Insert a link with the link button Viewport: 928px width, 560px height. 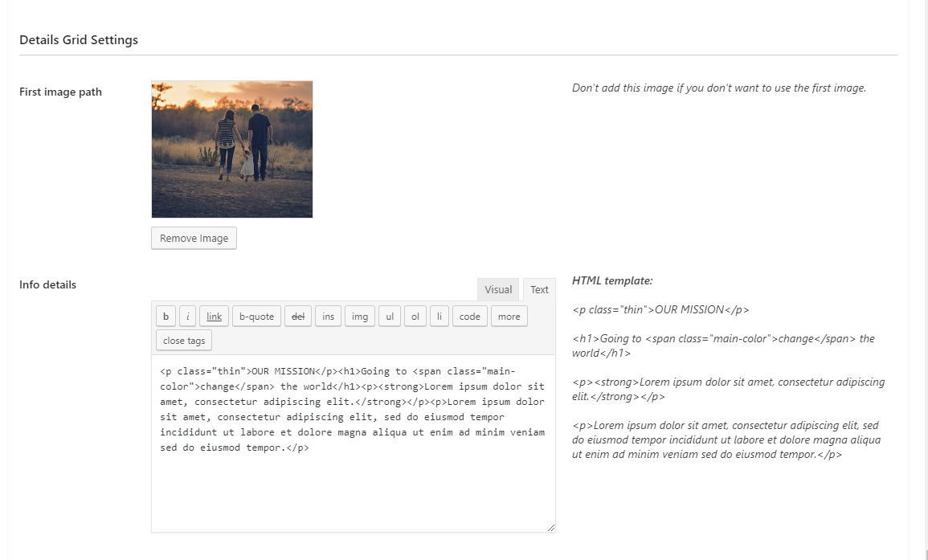coord(215,316)
